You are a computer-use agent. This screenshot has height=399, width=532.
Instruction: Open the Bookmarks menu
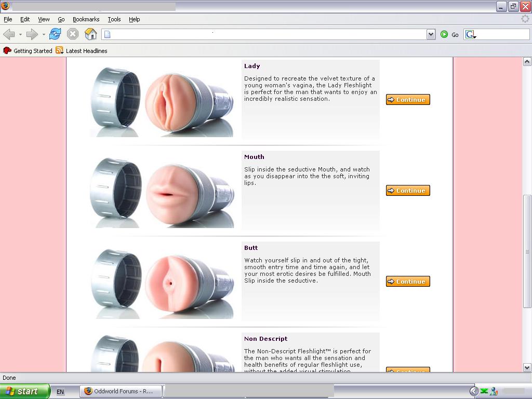click(86, 19)
